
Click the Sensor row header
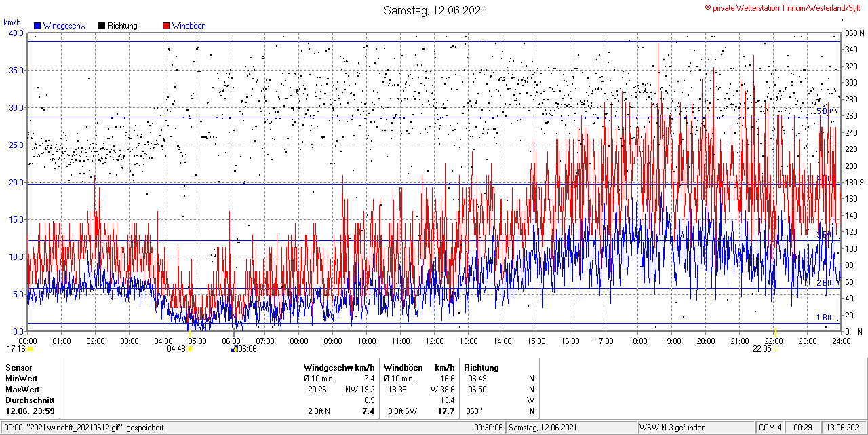[19, 368]
